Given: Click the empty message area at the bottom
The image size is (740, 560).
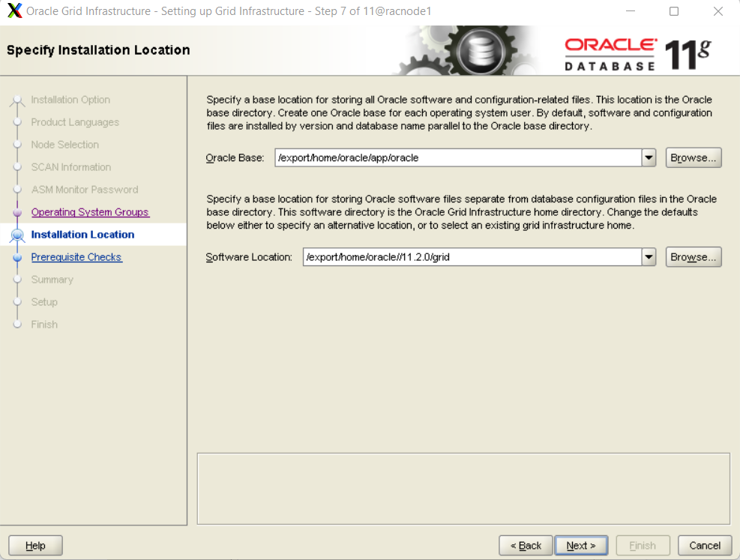Looking at the screenshot, I should tap(463, 489).
